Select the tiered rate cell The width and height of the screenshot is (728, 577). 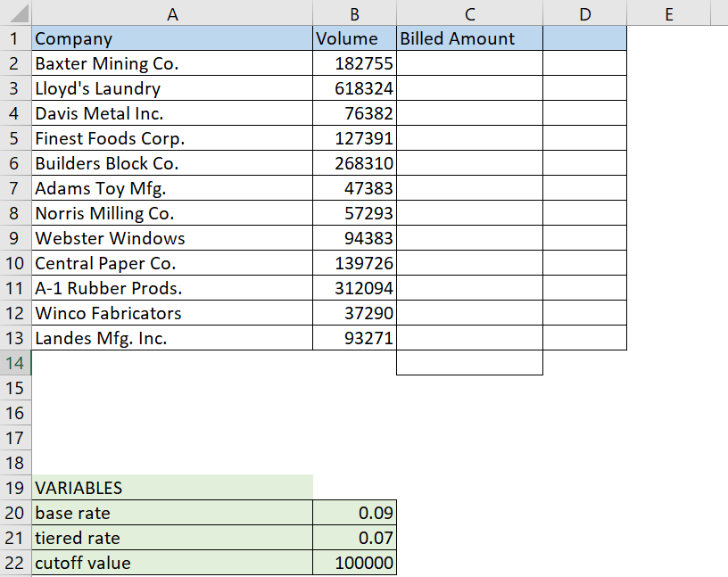point(172,538)
